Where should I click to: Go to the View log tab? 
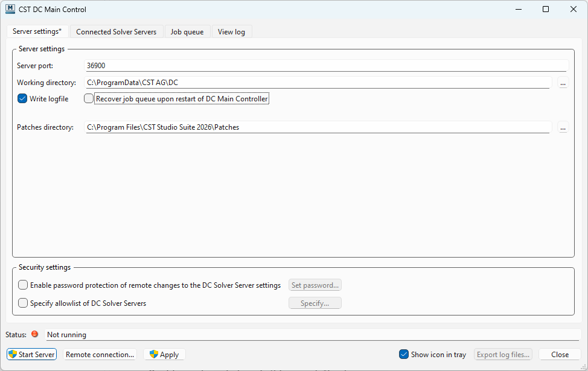(x=231, y=32)
